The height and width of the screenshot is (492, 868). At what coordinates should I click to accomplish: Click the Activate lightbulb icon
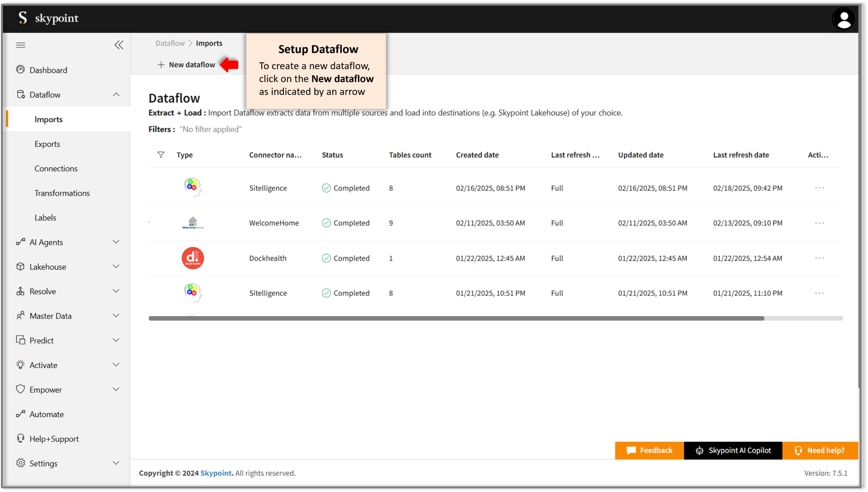(20, 365)
